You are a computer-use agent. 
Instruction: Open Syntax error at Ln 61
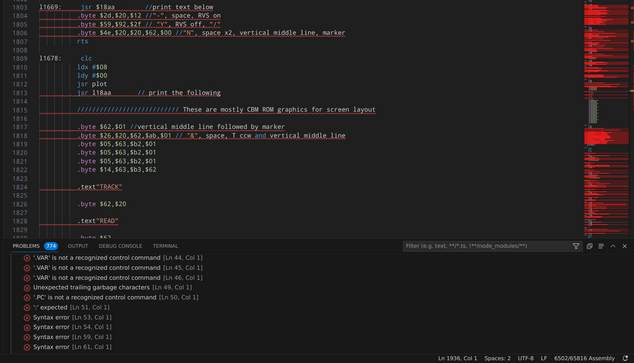point(72,347)
